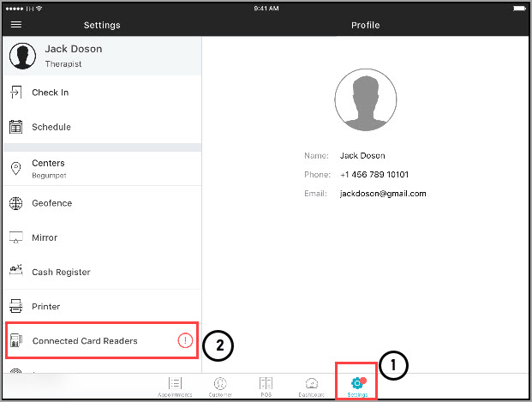This screenshot has width=532, height=402.
Task: Open the Geofence setting
Action: tap(102, 203)
